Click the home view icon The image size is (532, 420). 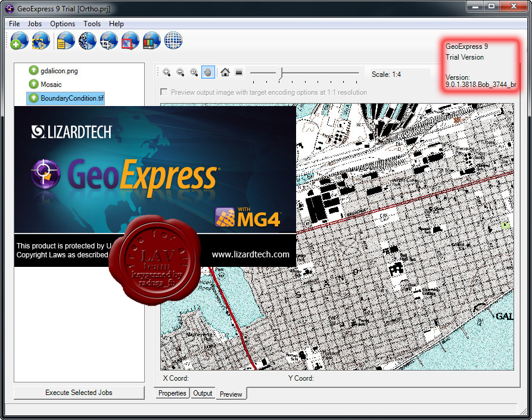(x=225, y=72)
